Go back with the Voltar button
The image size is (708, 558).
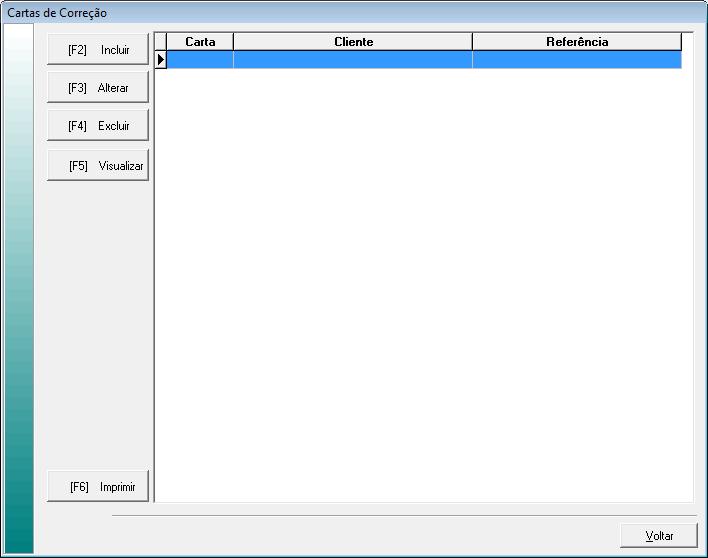(658, 536)
